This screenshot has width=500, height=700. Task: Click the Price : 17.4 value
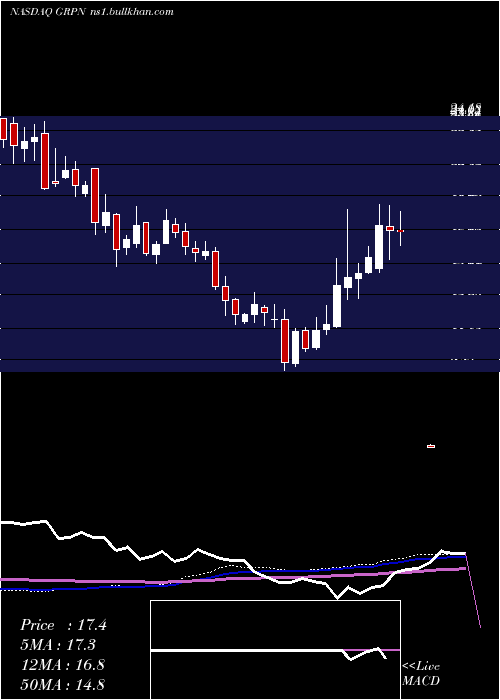coord(63,625)
